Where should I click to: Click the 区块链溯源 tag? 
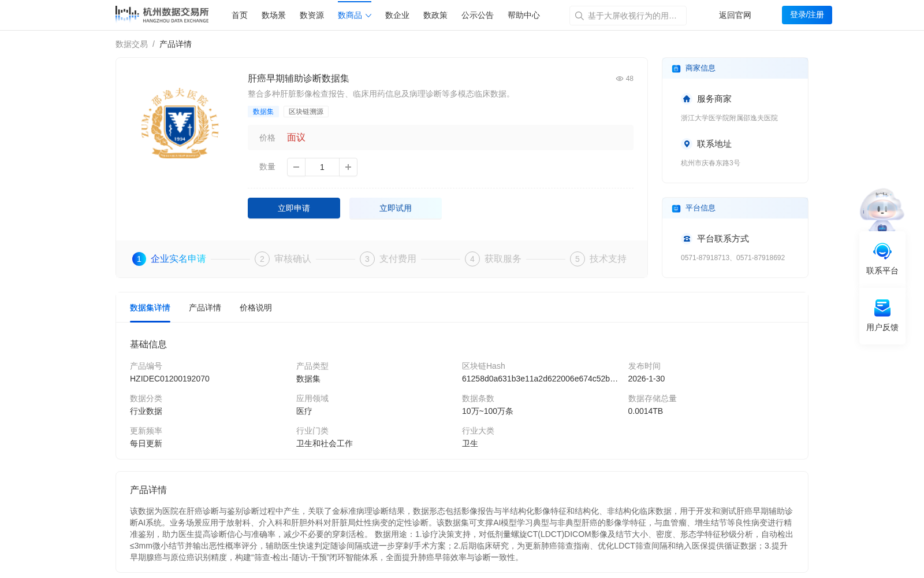point(306,112)
